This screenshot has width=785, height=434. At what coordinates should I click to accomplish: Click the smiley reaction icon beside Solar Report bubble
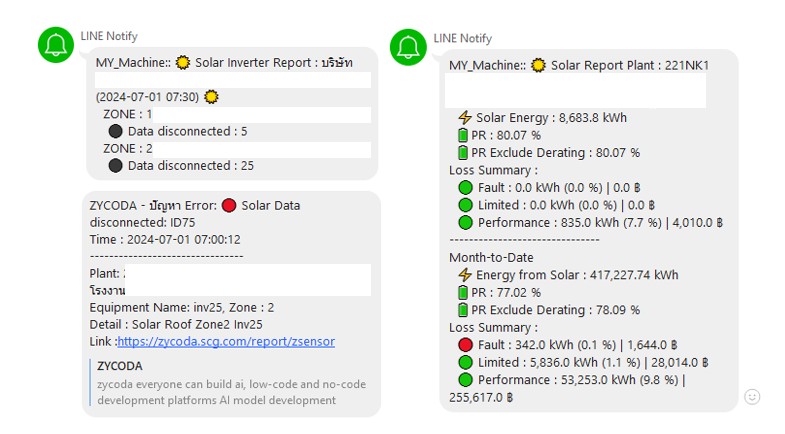(752, 397)
